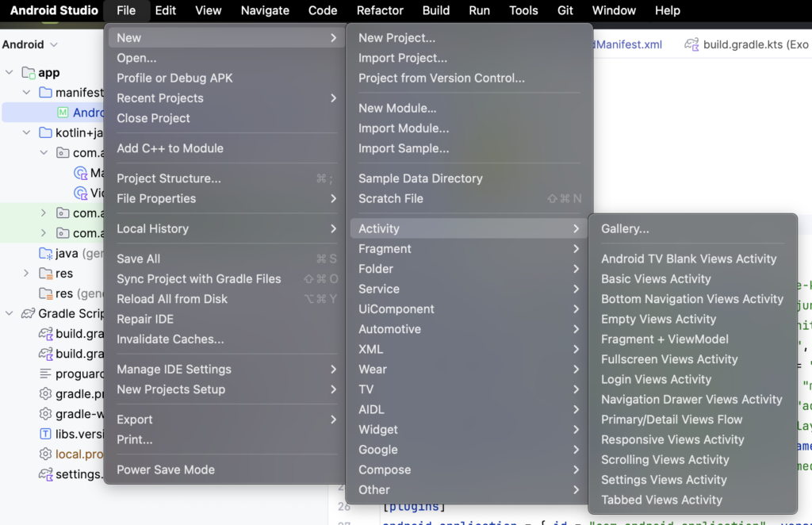Open the Build menu
The height and width of the screenshot is (525, 812).
click(436, 10)
